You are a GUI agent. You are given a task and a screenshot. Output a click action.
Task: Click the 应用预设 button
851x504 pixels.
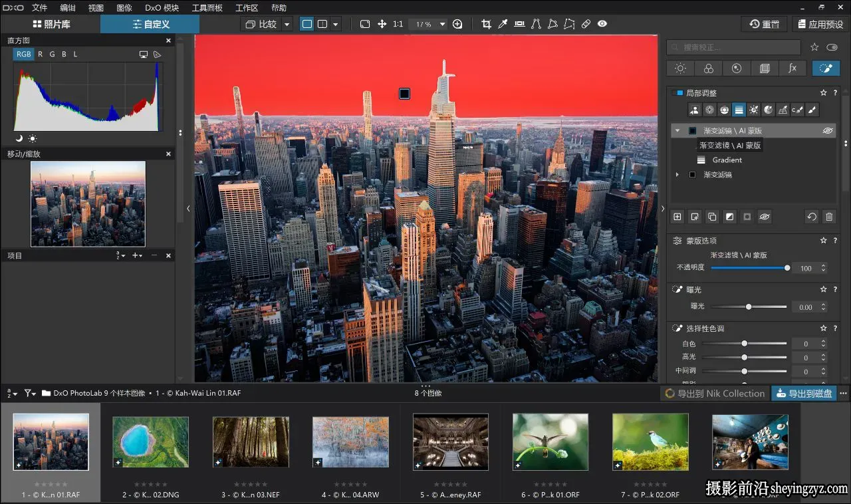820,24
